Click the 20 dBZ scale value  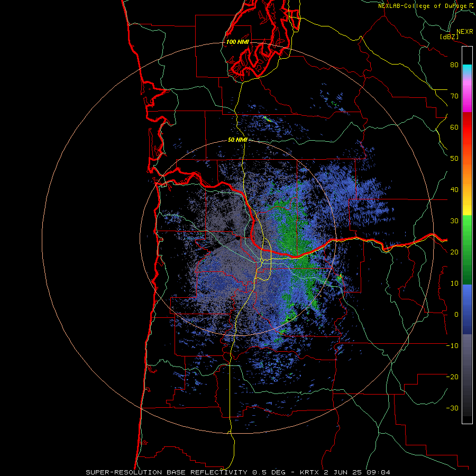coord(454,252)
